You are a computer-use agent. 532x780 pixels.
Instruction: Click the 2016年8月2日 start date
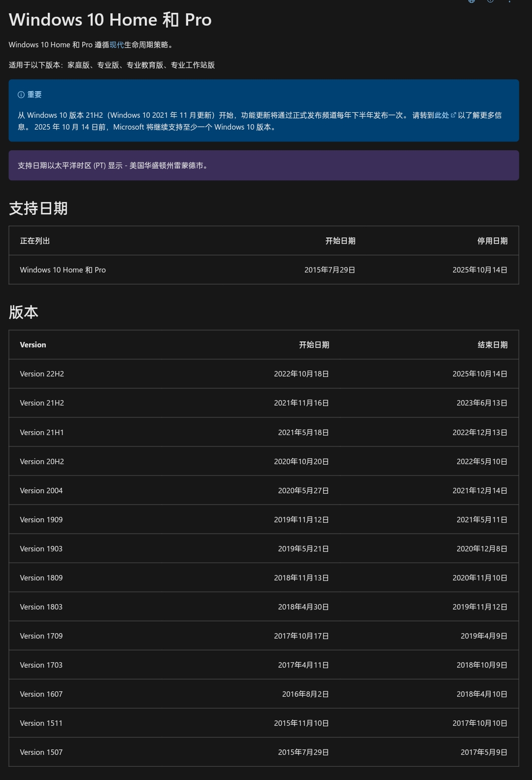pos(305,694)
